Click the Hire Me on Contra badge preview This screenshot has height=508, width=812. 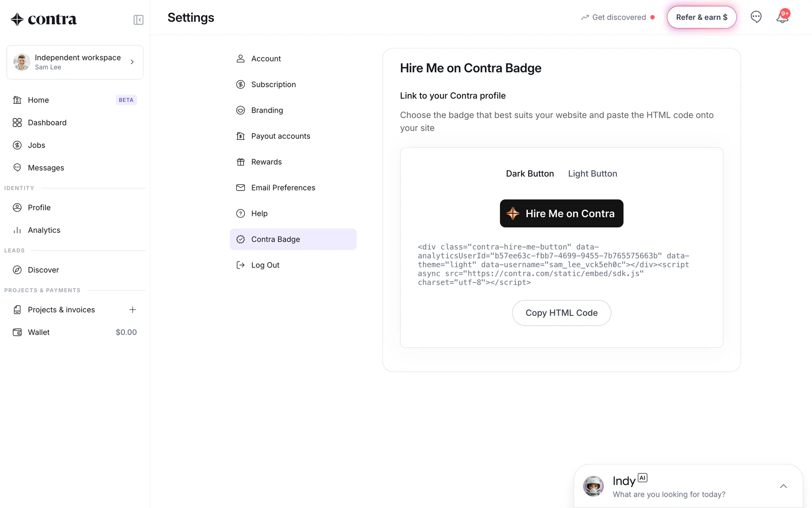(561, 213)
